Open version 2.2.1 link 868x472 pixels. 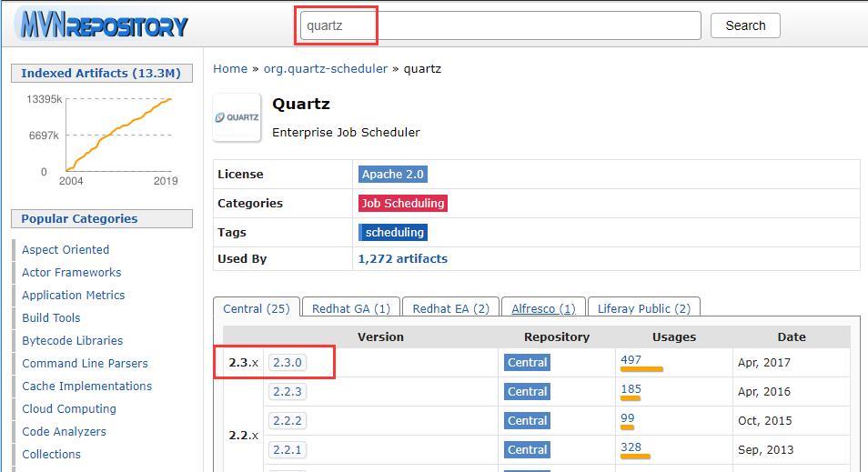click(x=288, y=450)
